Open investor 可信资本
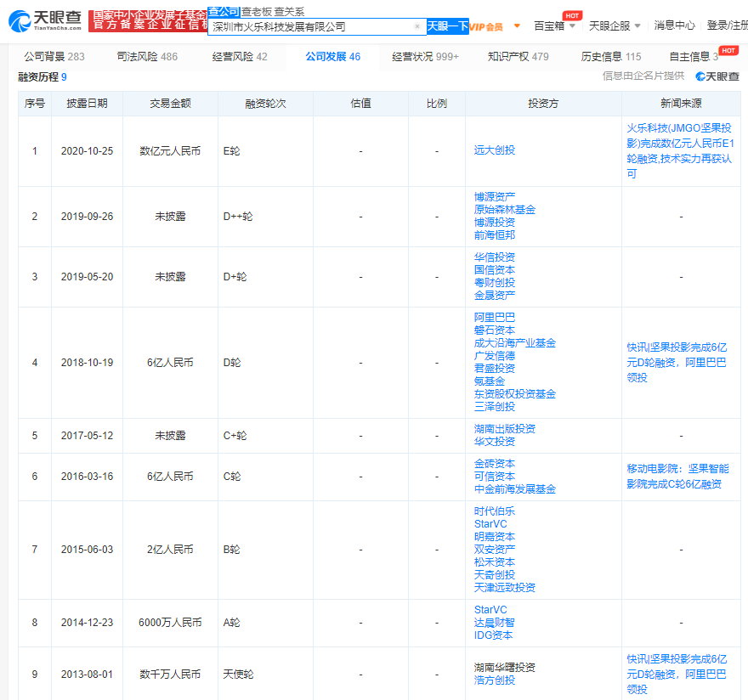 click(x=494, y=477)
